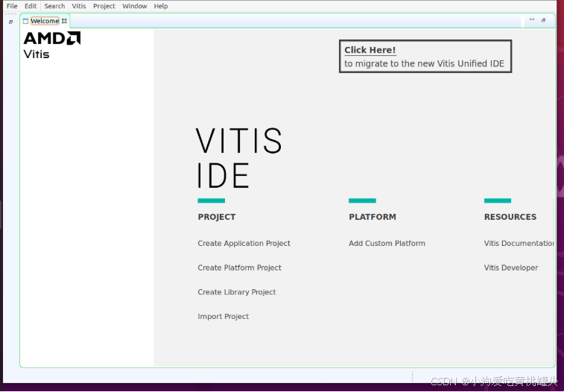The height and width of the screenshot is (392, 564).
Task: Open Vitis Developer link
Action: (511, 268)
